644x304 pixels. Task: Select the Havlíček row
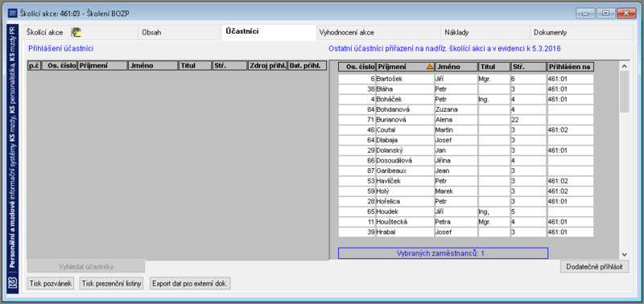click(x=466, y=181)
